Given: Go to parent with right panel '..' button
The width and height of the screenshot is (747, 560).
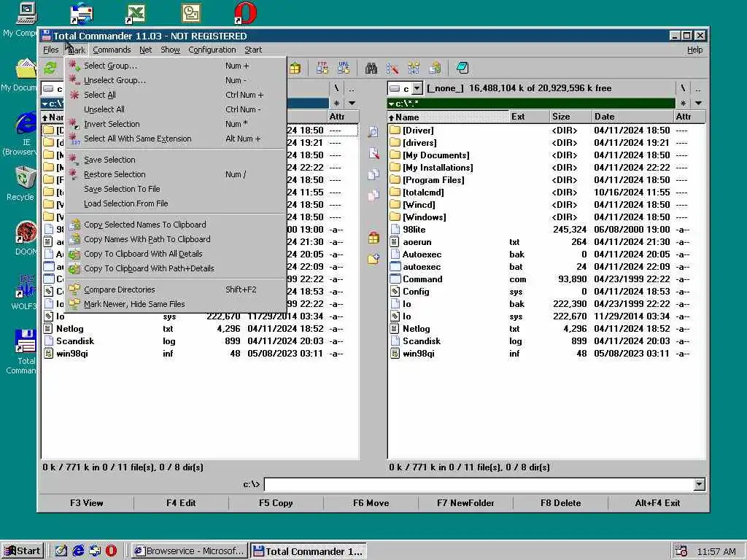Looking at the screenshot, I should [698, 88].
